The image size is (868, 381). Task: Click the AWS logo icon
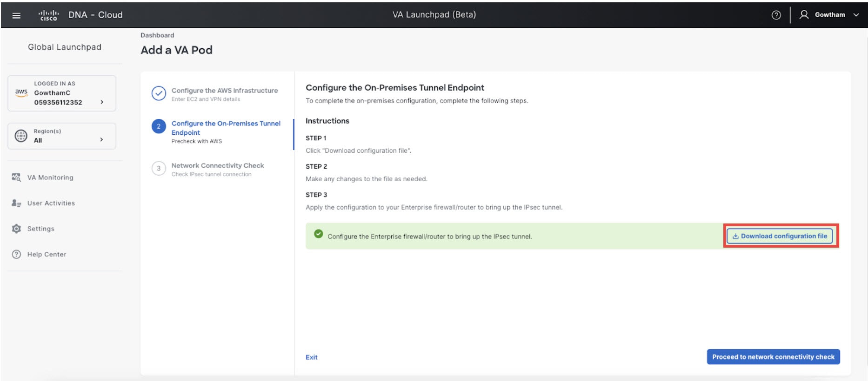pos(21,92)
